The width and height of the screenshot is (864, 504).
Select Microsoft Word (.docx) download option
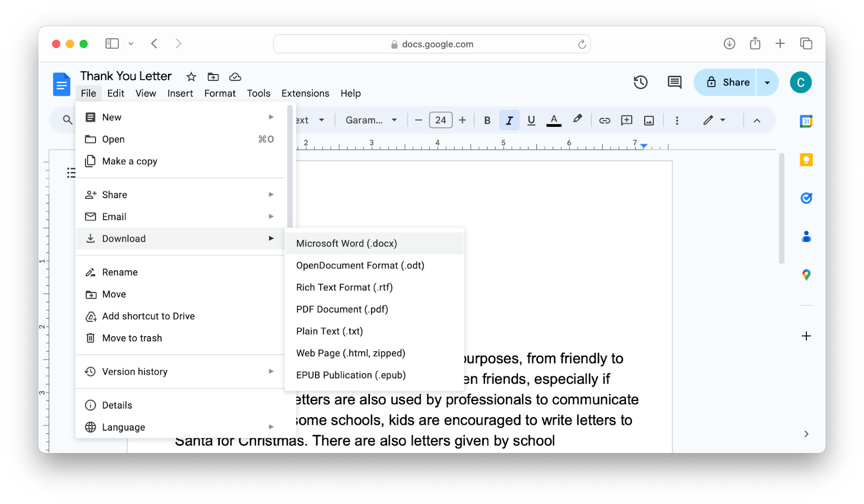point(346,243)
